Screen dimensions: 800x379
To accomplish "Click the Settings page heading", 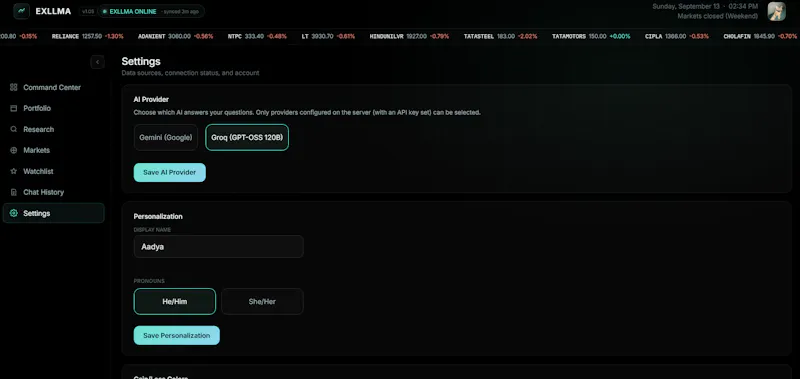I will tap(141, 61).
